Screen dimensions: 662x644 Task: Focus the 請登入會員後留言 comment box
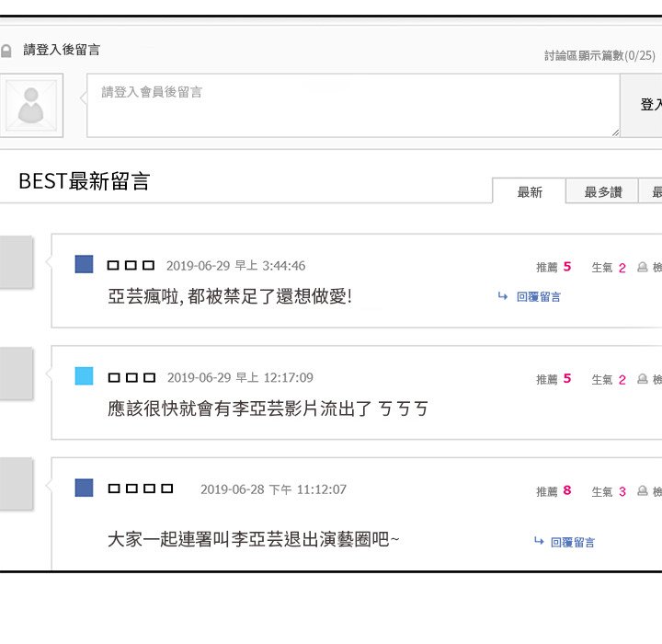[353, 105]
